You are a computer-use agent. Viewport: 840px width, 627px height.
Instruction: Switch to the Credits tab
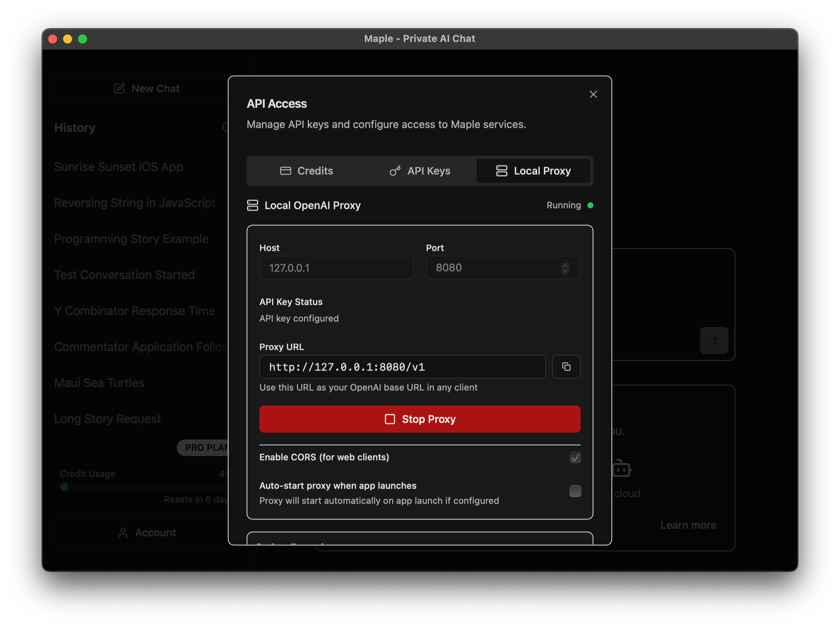(x=306, y=171)
